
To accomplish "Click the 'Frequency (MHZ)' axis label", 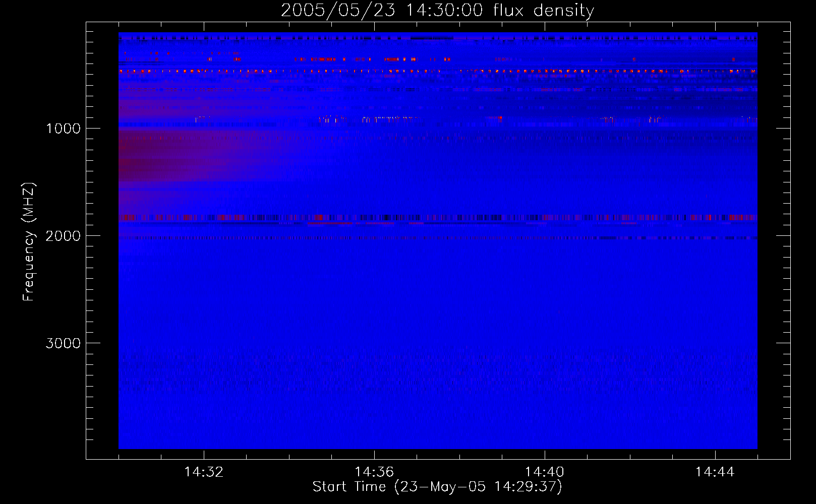I will pyautogui.click(x=29, y=242).
